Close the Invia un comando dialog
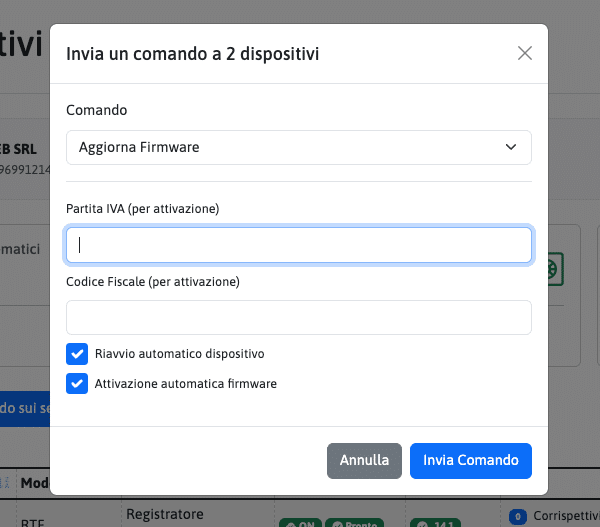600x527 pixels. [525, 53]
